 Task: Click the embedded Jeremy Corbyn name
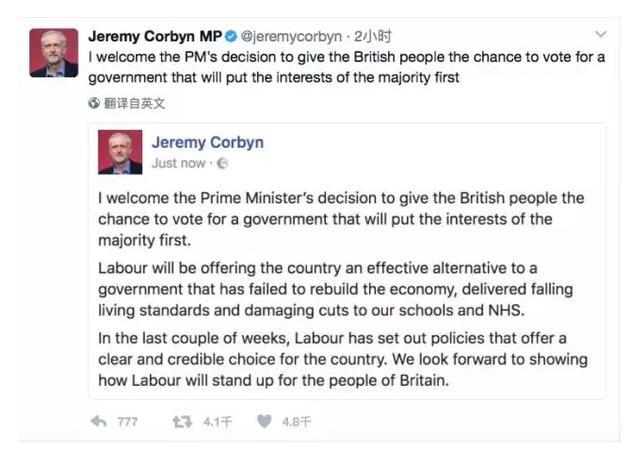207,142
